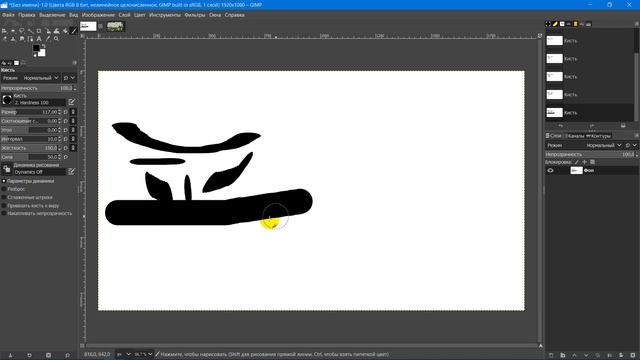This screenshot has height=360, width=640.
Task: Switch to the Каналы tab
Action: pos(576,136)
